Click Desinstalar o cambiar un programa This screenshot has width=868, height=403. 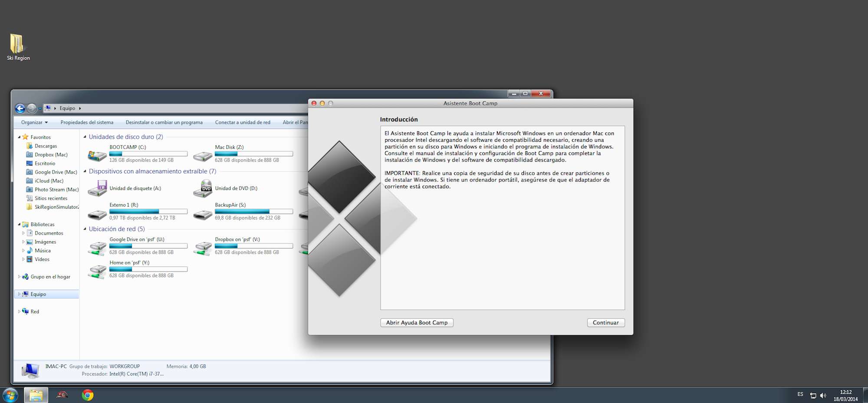(164, 122)
